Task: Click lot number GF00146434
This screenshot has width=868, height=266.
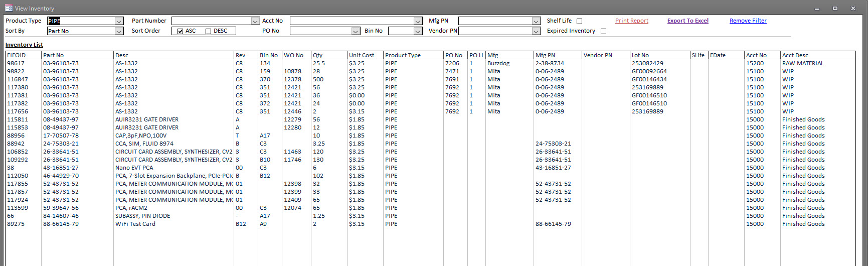Action: (649, 79)
